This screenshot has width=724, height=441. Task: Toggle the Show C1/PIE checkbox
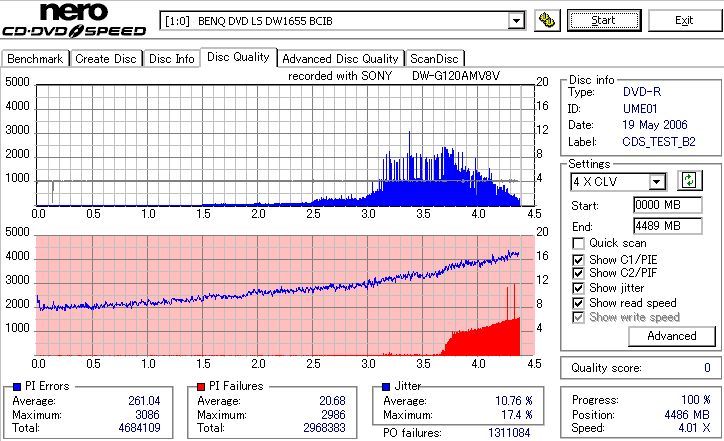(x=578, y=260)
